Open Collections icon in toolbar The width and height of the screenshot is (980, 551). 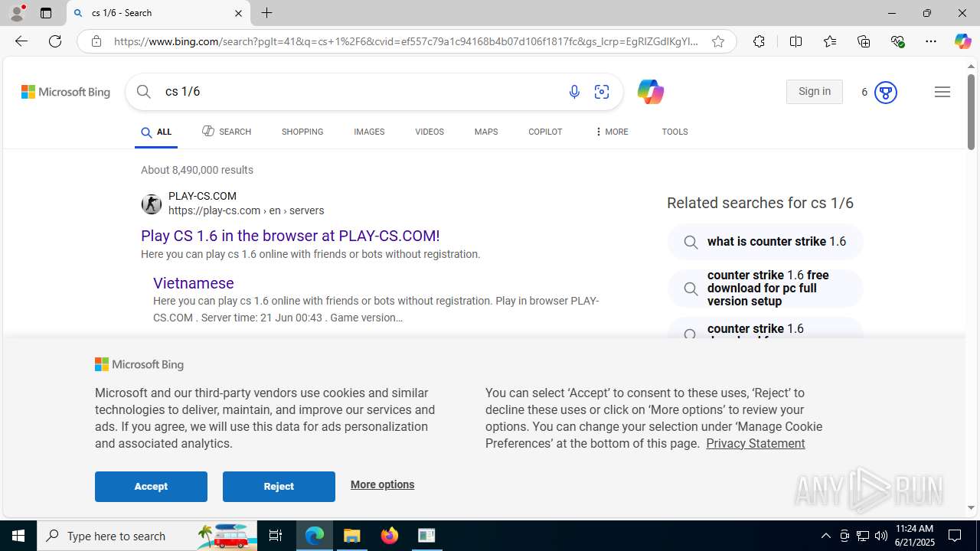[x=864, y=41]
